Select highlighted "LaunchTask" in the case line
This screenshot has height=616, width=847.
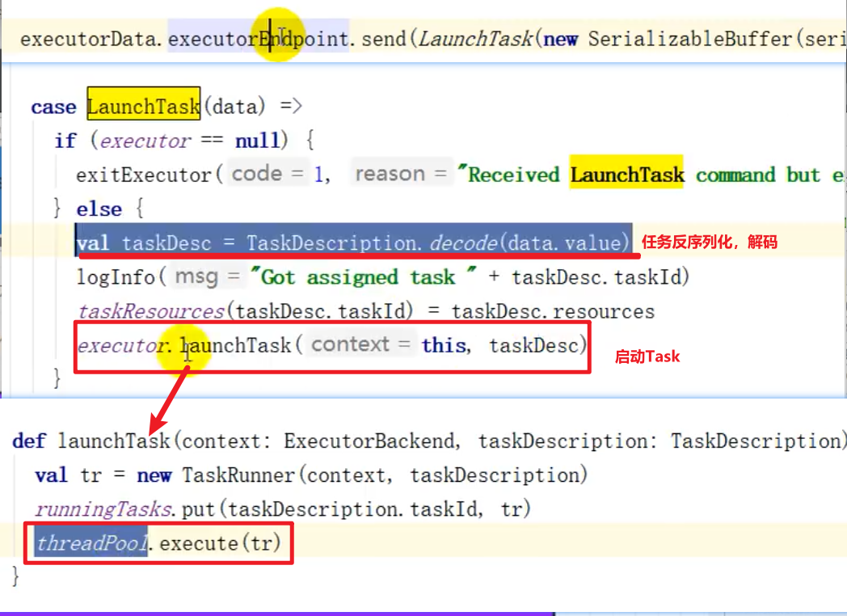tap(144, 106)
